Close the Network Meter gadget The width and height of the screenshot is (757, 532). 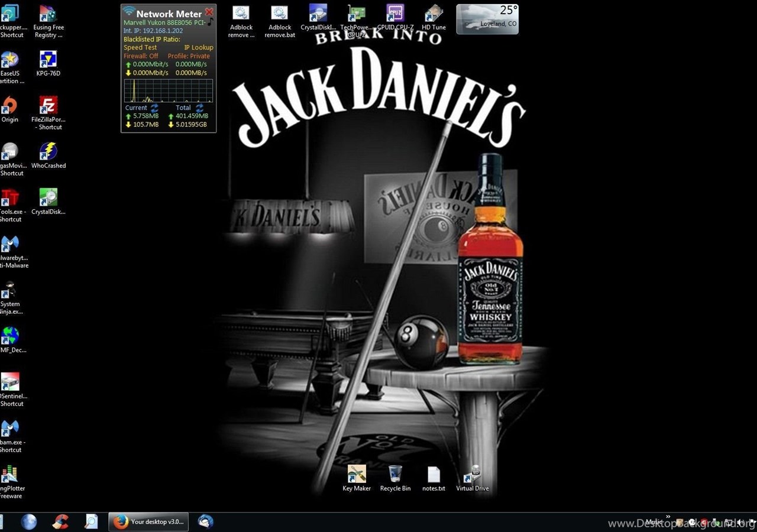209,12
